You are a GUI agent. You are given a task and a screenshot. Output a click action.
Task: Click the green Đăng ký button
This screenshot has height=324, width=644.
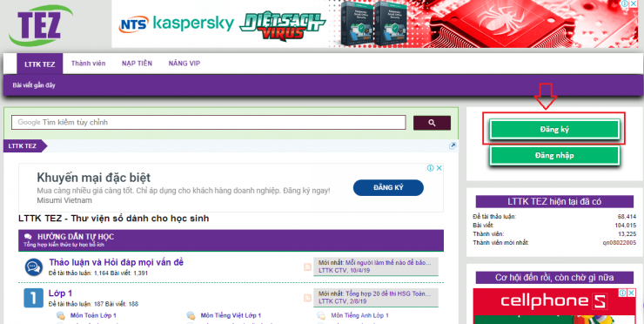coord(554,130)
